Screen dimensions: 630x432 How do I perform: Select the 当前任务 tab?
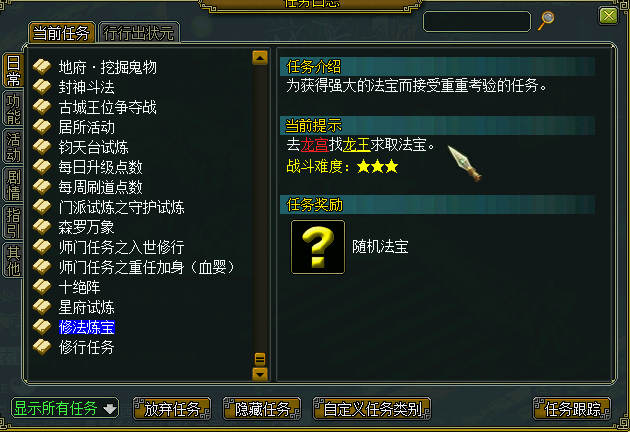point(61,33)
